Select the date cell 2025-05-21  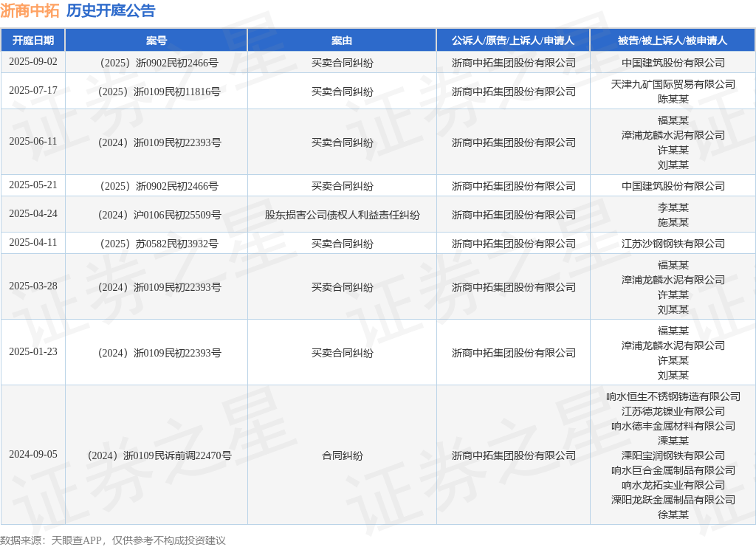32,185
